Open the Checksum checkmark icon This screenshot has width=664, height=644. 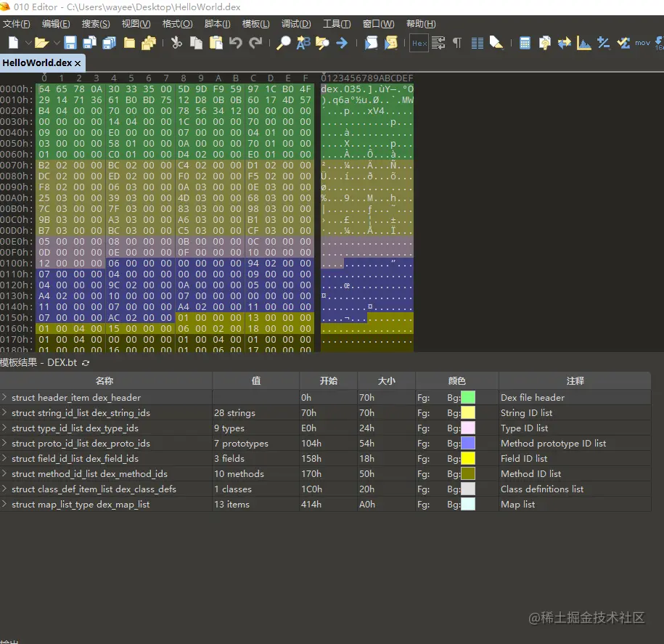click(x=623, y=43)
